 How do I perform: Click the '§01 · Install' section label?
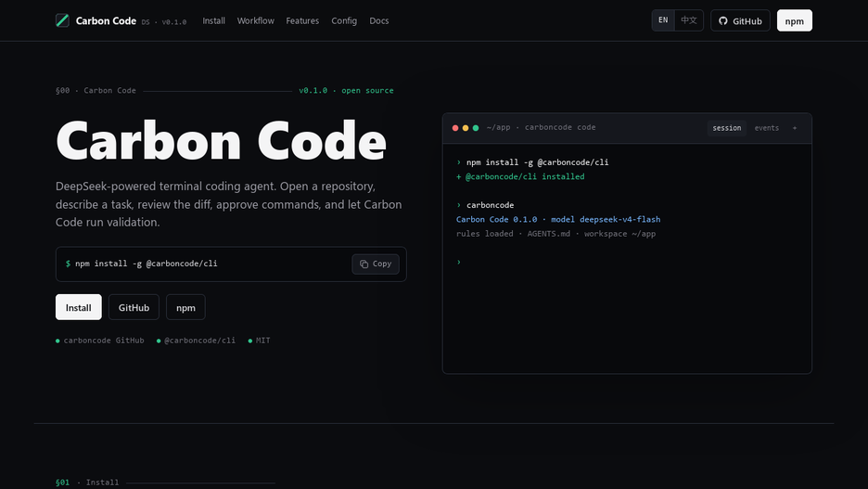tap(87, 483)
